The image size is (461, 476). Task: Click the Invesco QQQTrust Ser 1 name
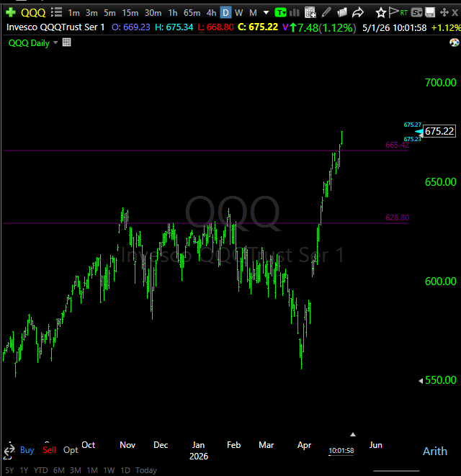(x=55, y=27)
